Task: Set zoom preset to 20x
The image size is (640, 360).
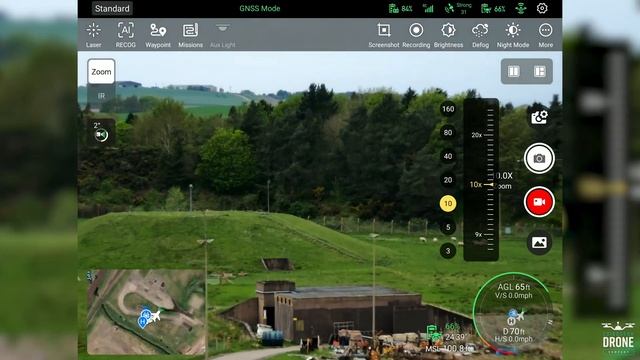Action: 448,180
